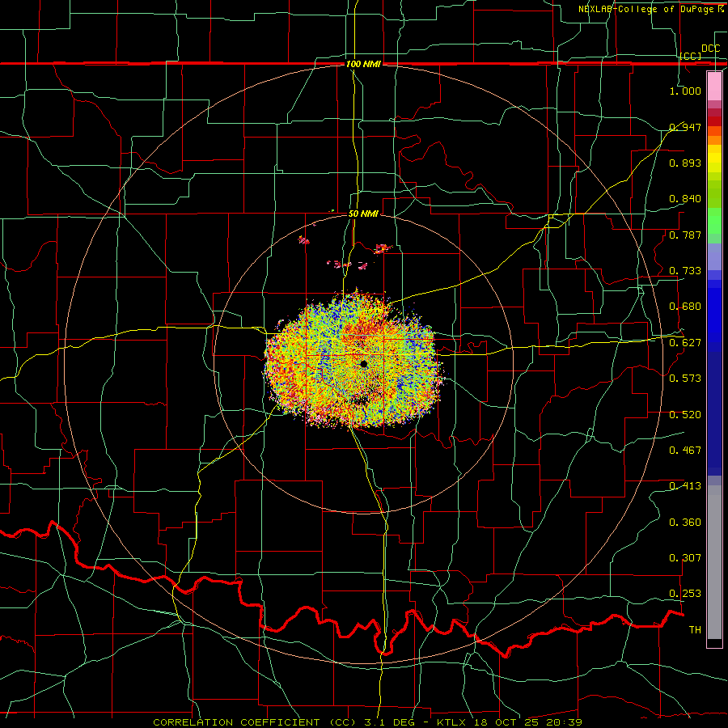This screenshot has width=728, height=728.
Task: Click the 0.520 color scale value
Action: click(x=685, y=414)
